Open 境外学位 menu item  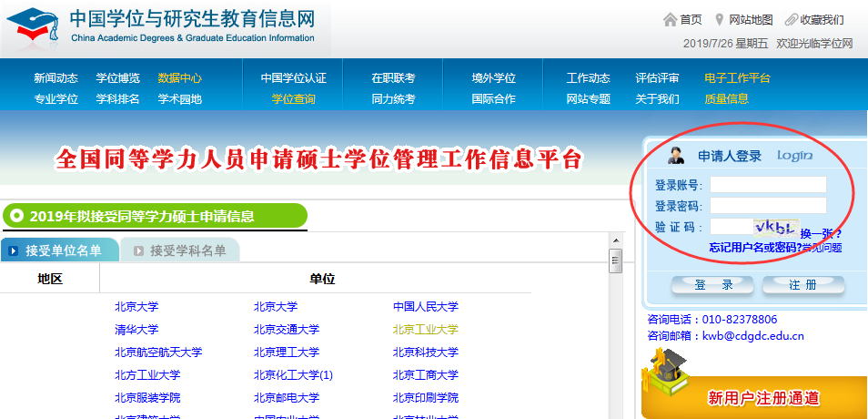[494, 78]
